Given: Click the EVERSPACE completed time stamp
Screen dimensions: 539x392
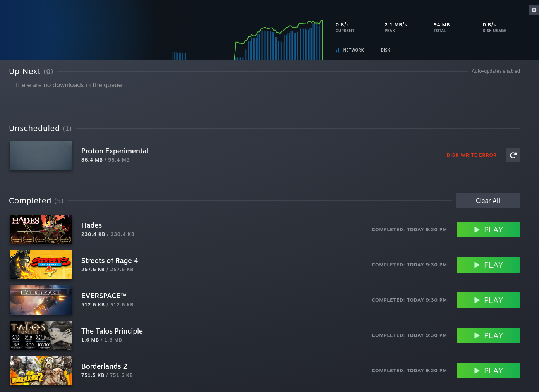Looking at the screenshot, I should 409,300.
